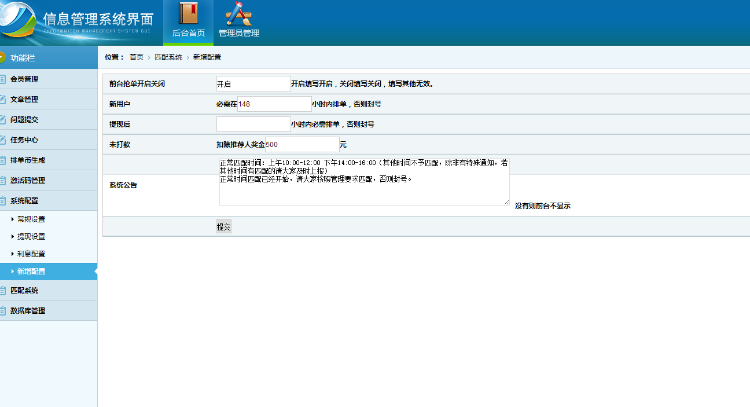This screenshot has height=407, width=750.
Task: Open 任务中心 in the sidebar
Action: coord(24,140)
